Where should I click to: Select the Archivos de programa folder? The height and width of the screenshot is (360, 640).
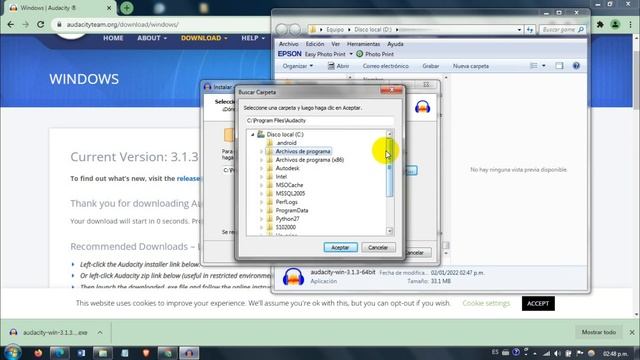(303, 151)
